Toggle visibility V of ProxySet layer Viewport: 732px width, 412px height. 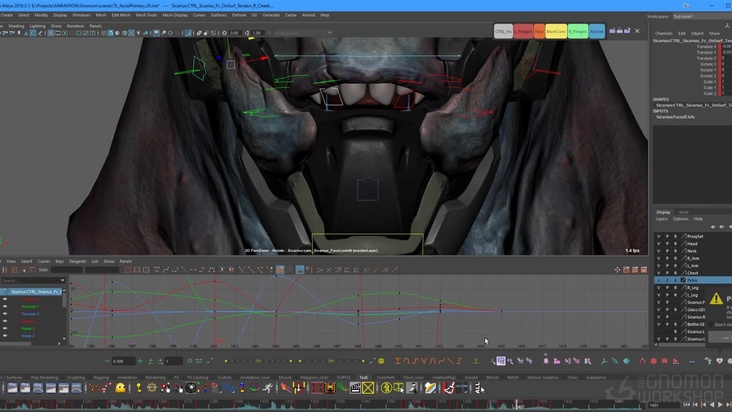[659, 237]
